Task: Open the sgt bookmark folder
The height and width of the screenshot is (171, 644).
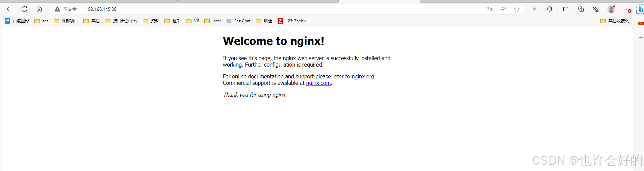Action: 41,21
